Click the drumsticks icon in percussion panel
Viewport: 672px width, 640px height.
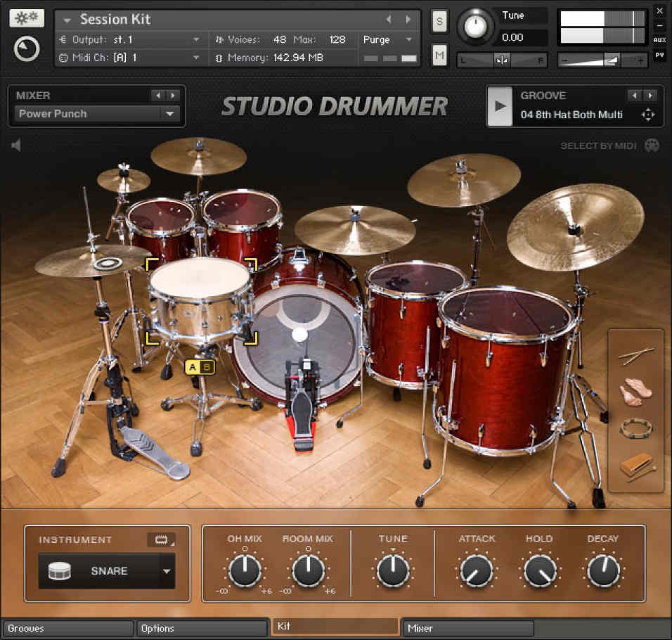click(636, 356)
